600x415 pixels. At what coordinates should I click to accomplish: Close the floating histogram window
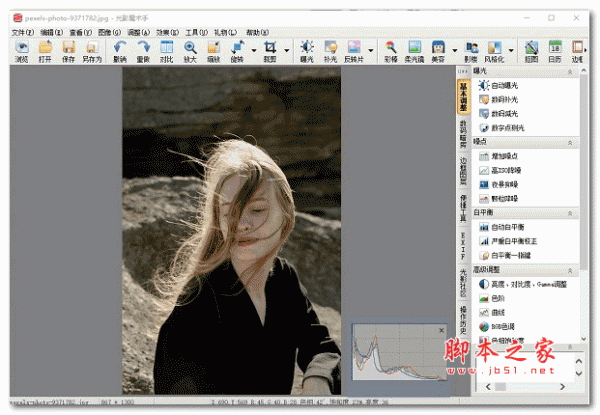tap(441, 329)
